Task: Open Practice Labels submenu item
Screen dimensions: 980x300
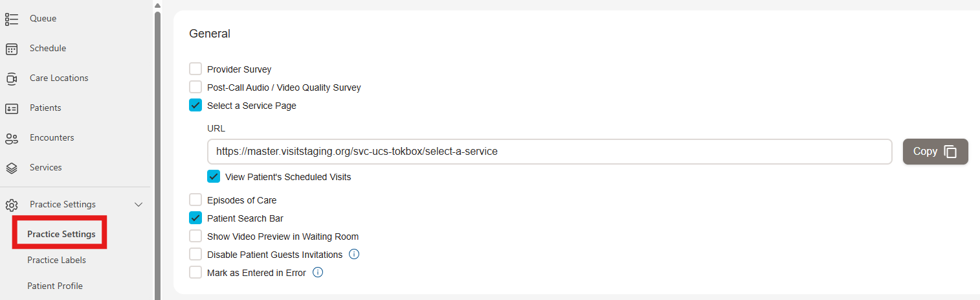Action: tap(56, 260)
